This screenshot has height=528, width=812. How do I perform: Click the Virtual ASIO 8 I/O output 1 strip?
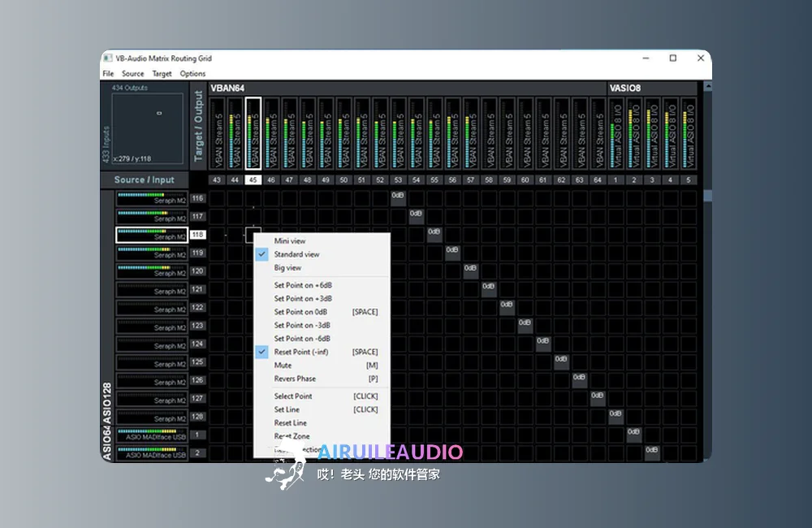615,133
